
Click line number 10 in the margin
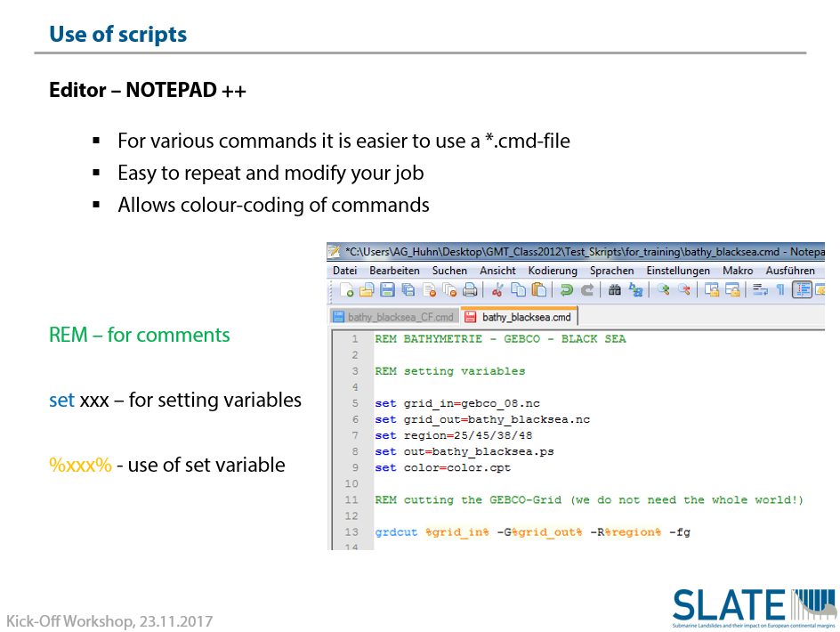click(x=351, y=483)
